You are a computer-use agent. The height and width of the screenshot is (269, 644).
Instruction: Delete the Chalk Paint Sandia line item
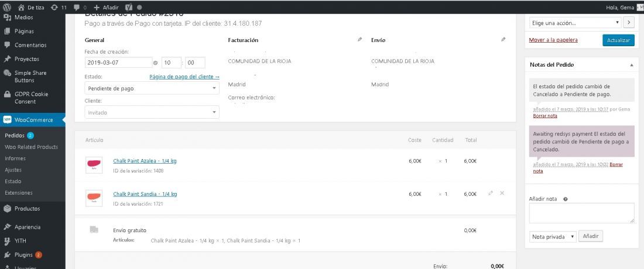click(502, 193)
